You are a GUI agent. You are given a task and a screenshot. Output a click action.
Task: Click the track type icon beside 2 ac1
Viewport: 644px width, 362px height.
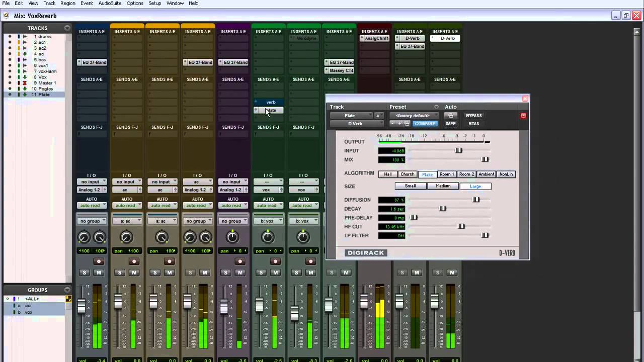[25, 42]
